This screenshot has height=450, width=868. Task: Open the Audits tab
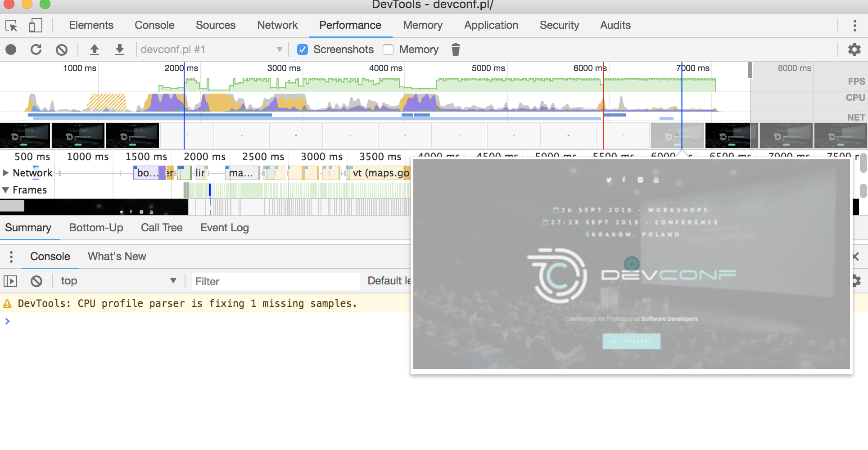[x=615, y=25]
